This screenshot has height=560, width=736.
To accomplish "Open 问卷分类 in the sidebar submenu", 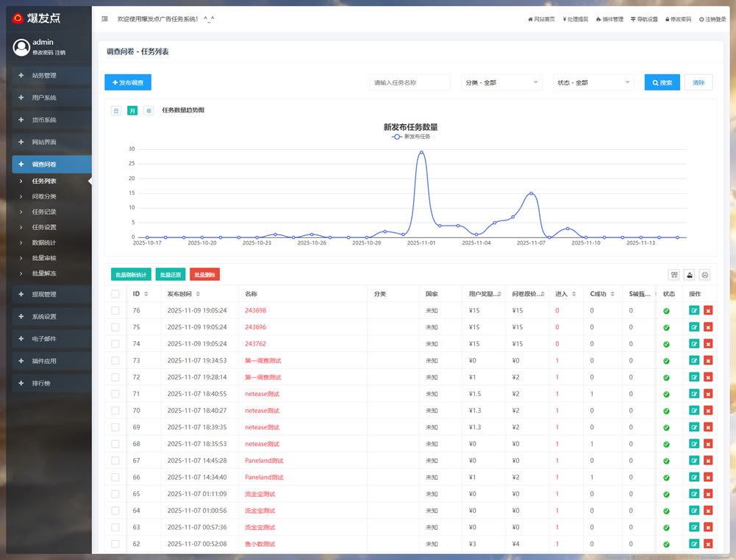I will pyautogui.click(x=44, y=196).
